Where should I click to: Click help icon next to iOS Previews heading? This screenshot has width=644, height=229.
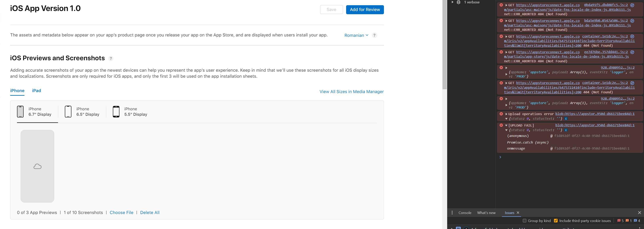(111, 59)
